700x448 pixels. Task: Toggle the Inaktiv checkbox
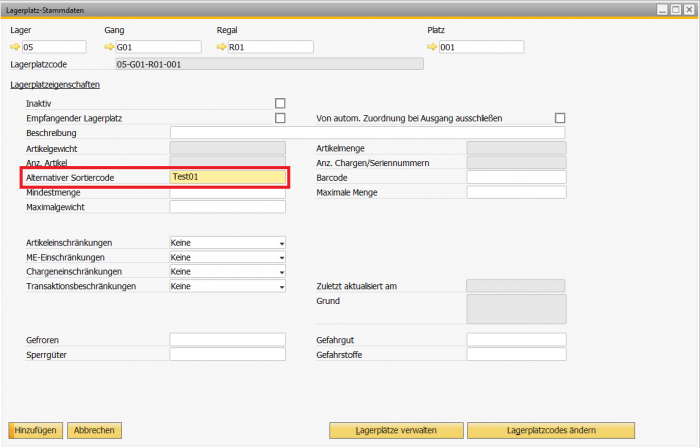click(x=280, y=104)
